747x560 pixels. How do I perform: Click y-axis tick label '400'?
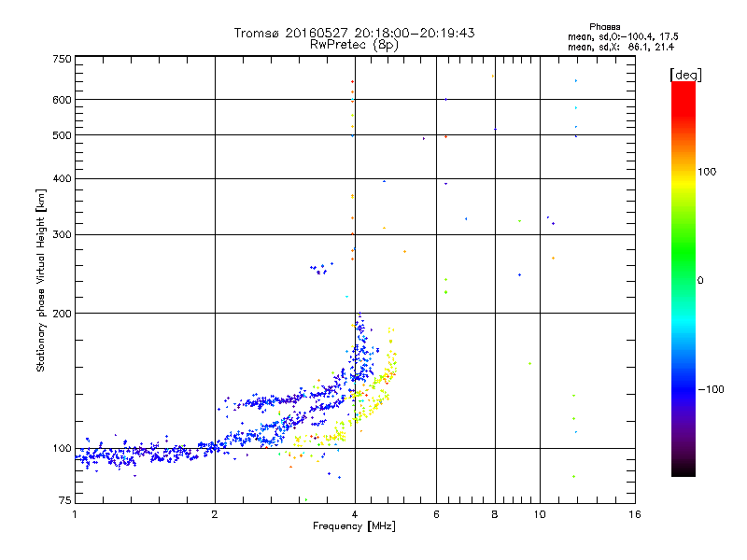pyautogui.click(x=62, y=178)
